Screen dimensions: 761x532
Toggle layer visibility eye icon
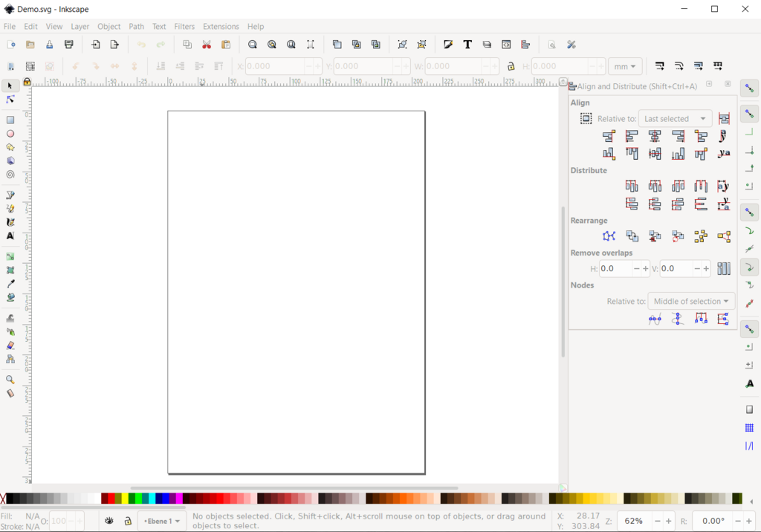point(109,521)
